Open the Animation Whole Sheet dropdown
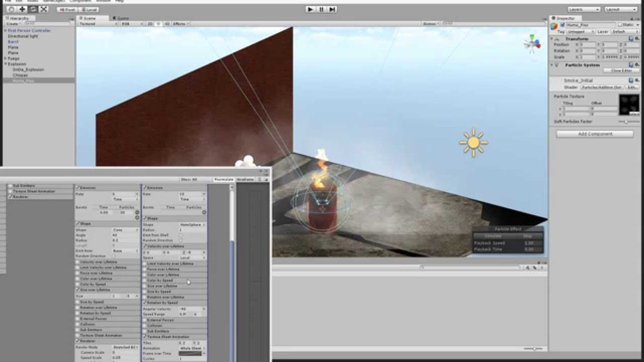 (192, 348)
